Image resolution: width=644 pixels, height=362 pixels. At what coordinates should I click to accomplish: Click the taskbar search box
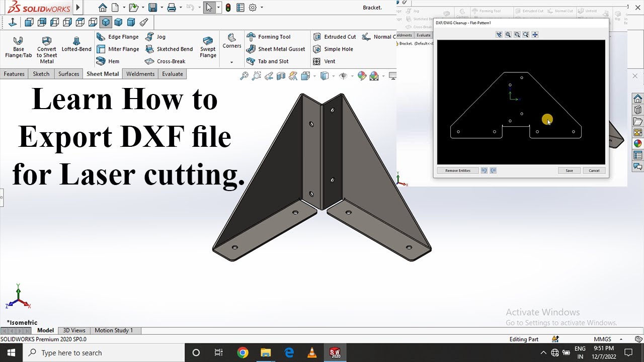pos(104,352)
